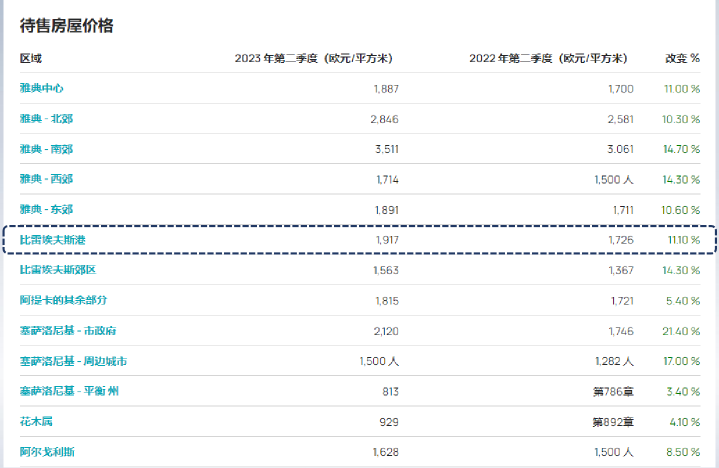The height and width of the screenshot is (468, 719).
Task: Open the 阿提卡的其余部分 link
Action: [x=63, y=300]
